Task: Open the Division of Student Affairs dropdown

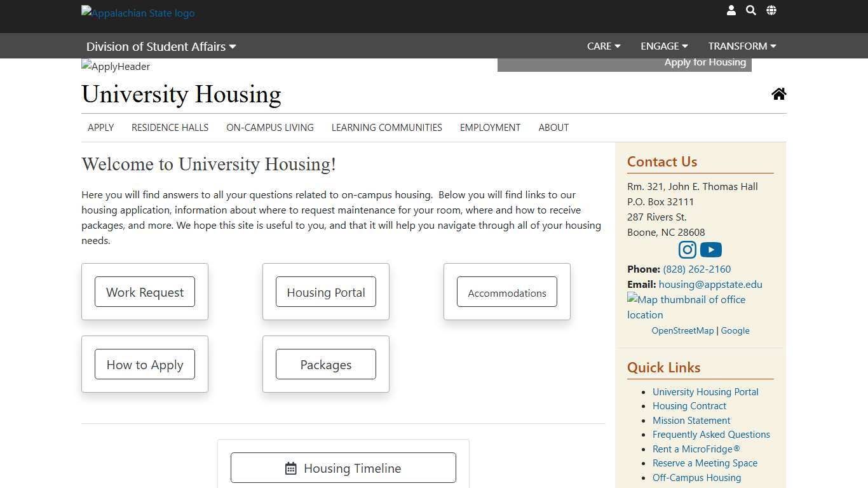Action: (x=161, y=46)
